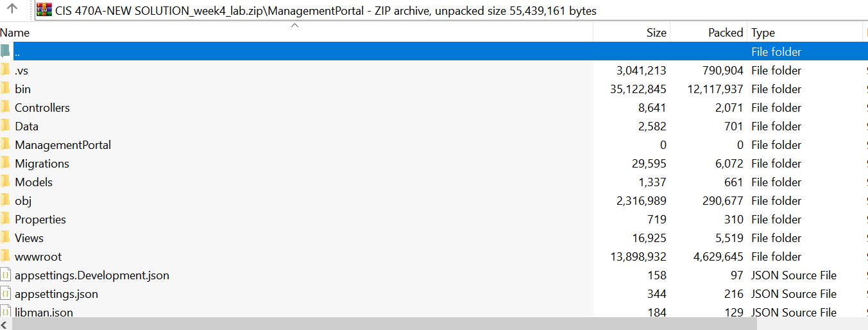
Task: Select the Views folder entry
Action: 29,238
